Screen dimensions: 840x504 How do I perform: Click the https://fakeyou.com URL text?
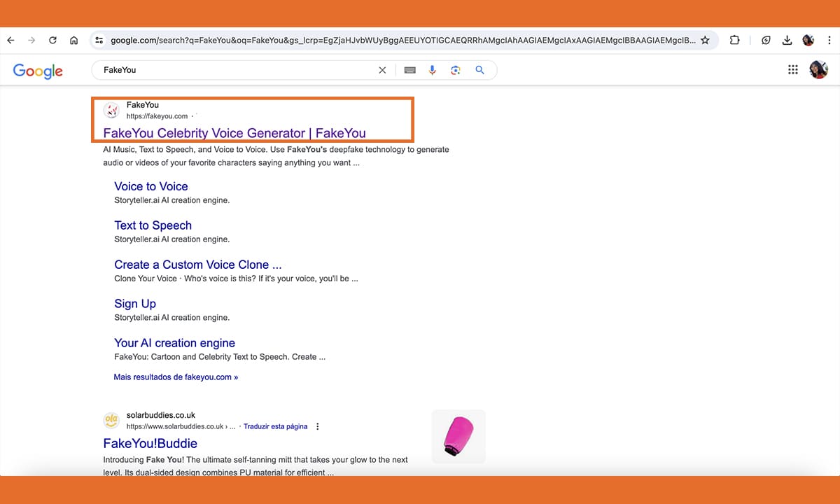[157, 116]
